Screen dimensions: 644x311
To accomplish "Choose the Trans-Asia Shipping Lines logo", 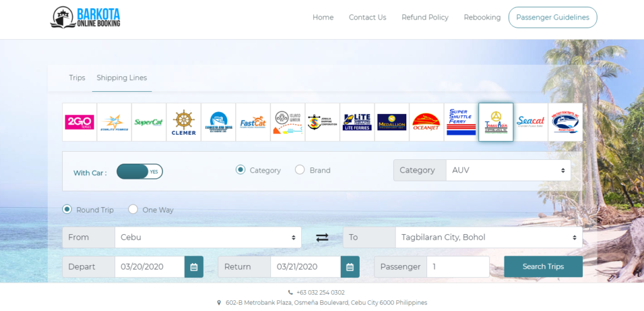I will coord(496,122).
